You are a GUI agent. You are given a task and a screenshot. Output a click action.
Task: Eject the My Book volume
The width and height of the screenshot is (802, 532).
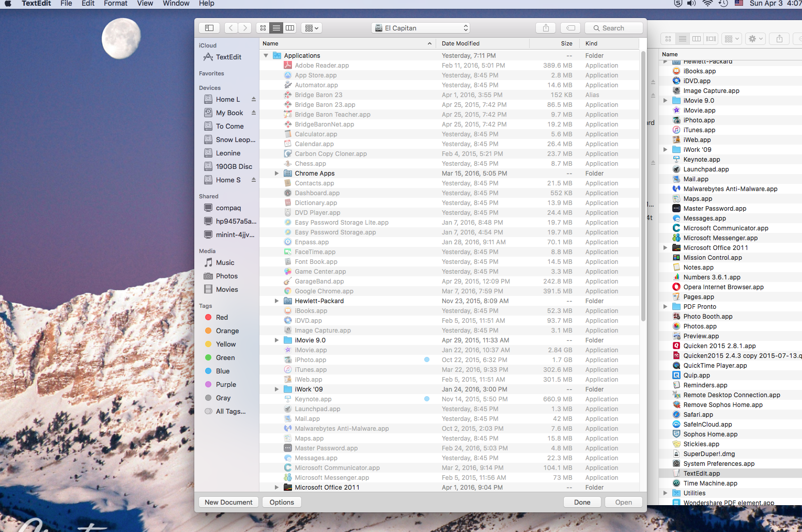click(253, 113)
